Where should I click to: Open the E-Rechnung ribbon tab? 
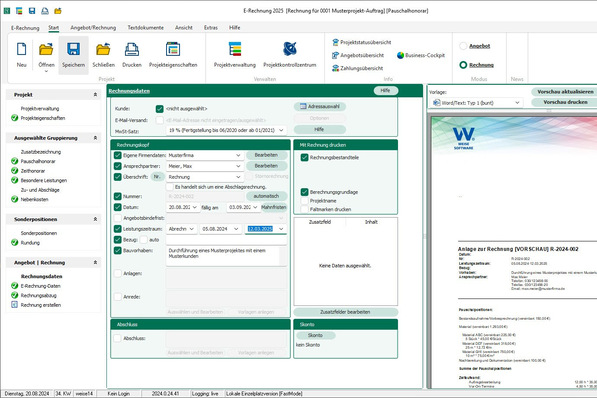click(x=25, y=28)
